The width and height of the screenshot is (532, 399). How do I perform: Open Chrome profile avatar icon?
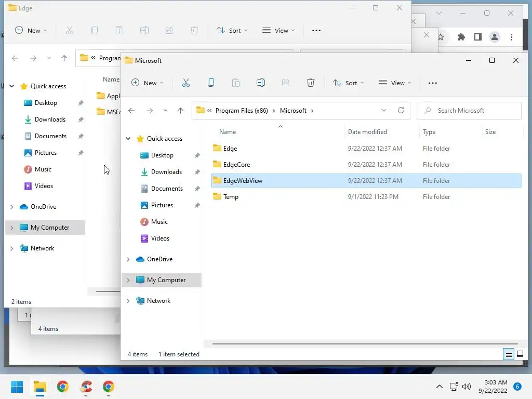[x=495, y=37]
